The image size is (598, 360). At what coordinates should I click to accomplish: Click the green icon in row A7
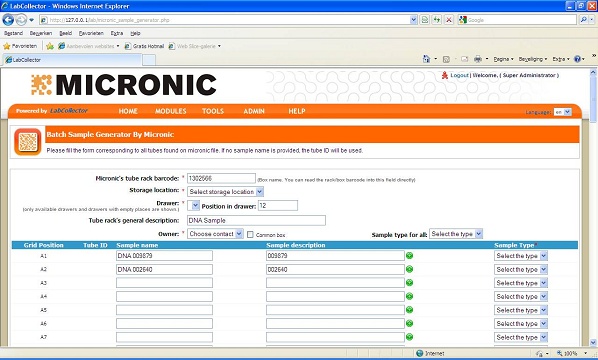(410, 337)
